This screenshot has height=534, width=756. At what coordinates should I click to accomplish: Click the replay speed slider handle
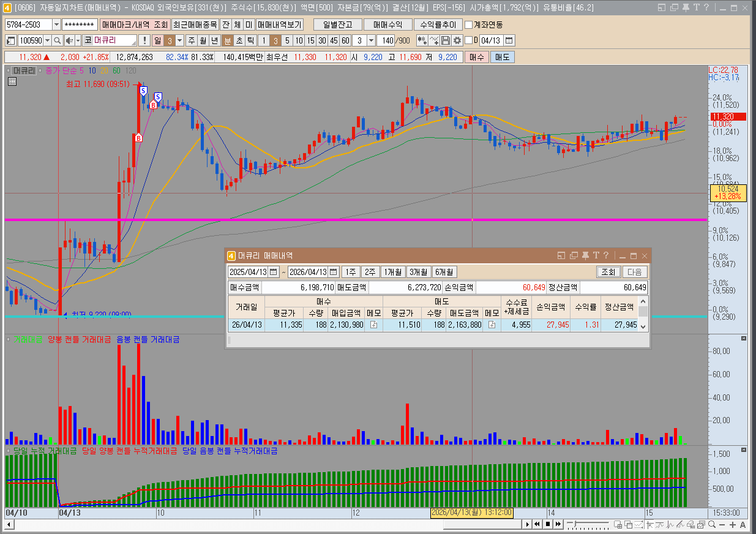(575, 524)
